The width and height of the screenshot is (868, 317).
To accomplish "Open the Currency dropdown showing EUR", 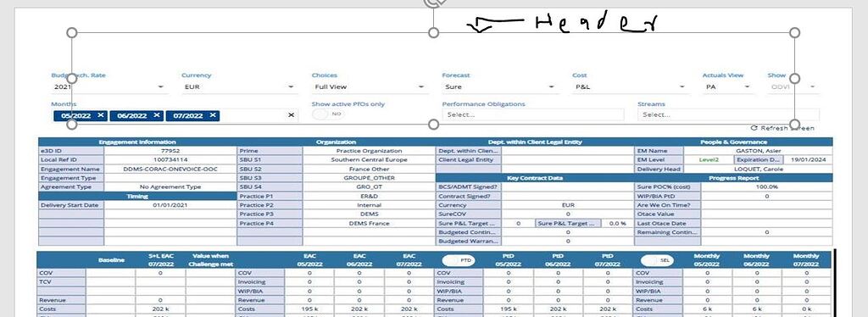I will 239,86.
